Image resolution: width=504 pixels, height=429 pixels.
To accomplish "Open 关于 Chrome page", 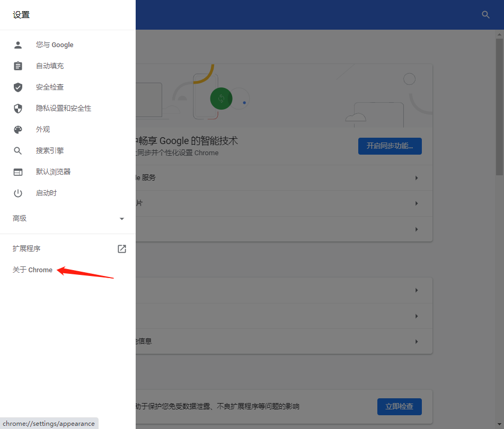I will click(x=32, y=270).
